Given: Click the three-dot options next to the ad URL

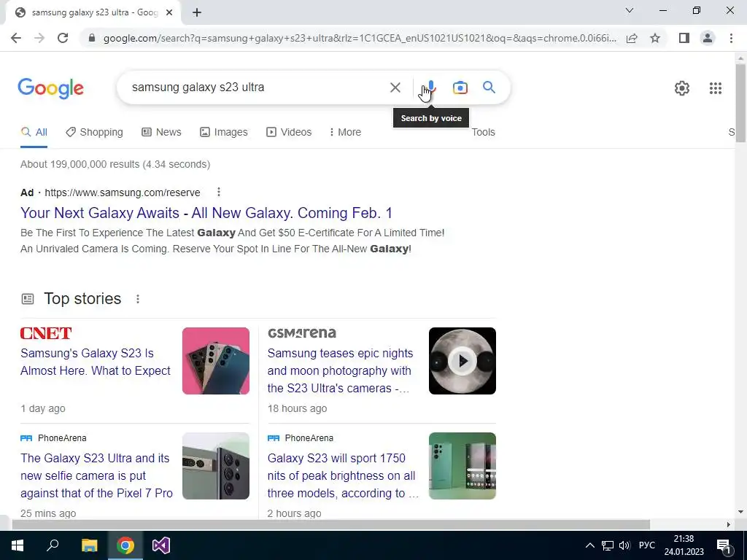Looking at the screenshot, I should pyautogui.click(x=219, y=192).
